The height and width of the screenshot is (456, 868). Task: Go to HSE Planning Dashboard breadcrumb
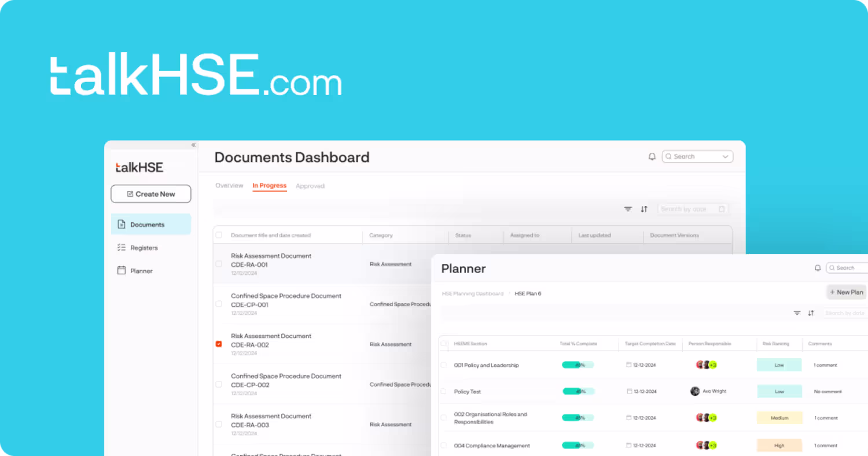click(473, 293)
